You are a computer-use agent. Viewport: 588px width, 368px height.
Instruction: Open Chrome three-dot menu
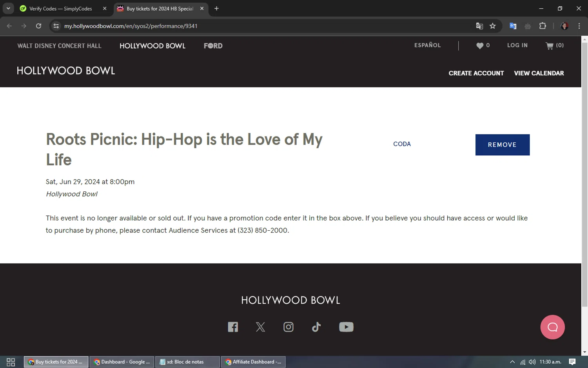579,26
